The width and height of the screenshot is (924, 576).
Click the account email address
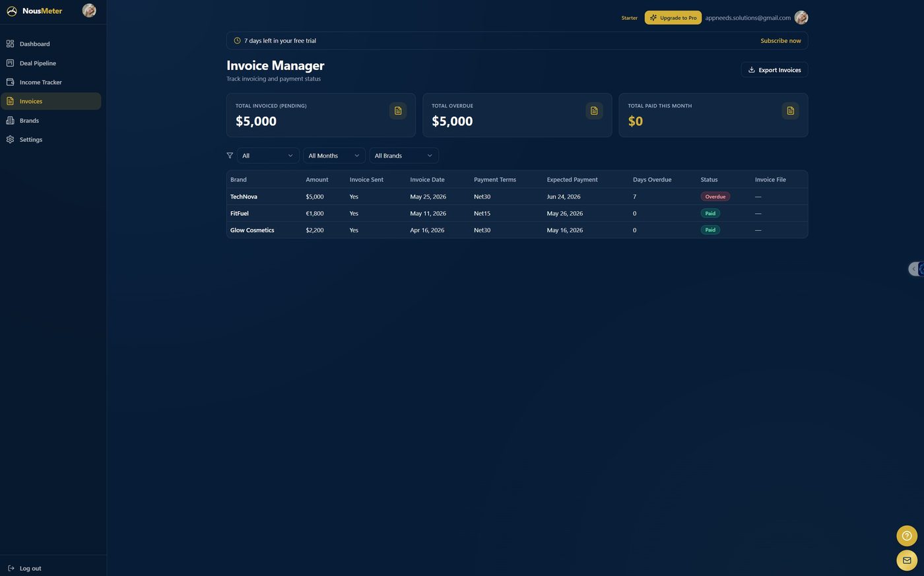pyautogui.click(x=748, y=18)
